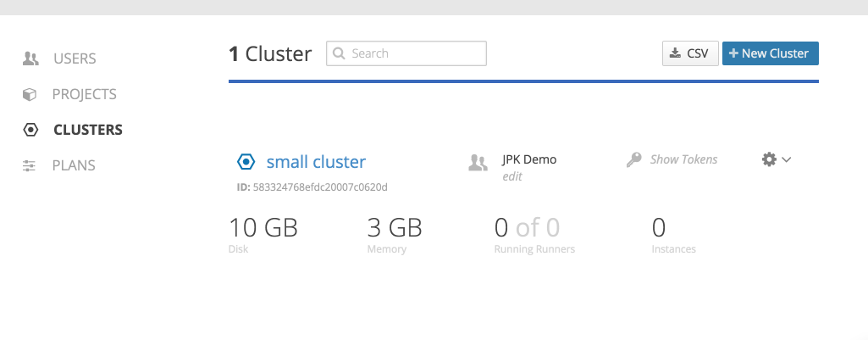Click the 1 Cluster heading
Image resolution: width=868 pixels, height=340 pixels.
pyautogui.click(x=270, y=53)
